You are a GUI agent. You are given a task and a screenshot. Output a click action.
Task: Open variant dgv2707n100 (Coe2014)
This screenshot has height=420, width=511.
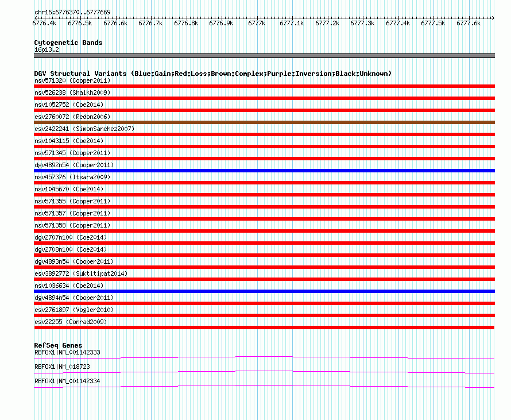[71, 237]
